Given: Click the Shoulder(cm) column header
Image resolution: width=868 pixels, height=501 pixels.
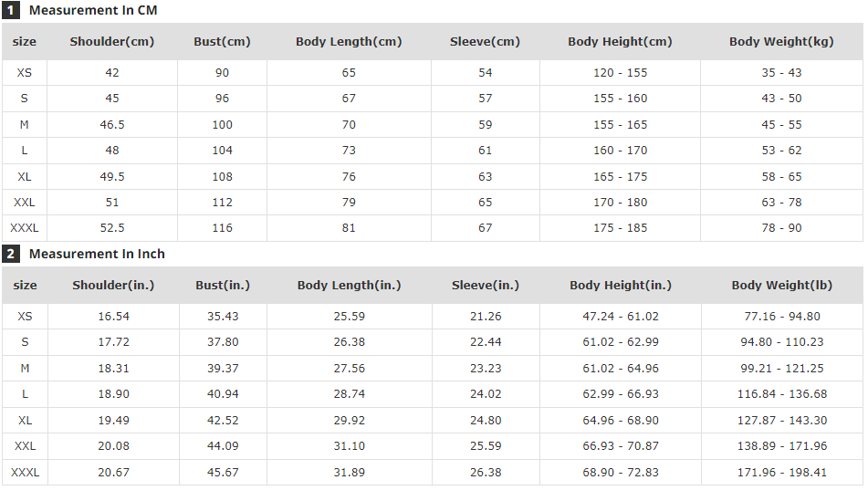Looking at the screenshot, I should click(112, 41).
